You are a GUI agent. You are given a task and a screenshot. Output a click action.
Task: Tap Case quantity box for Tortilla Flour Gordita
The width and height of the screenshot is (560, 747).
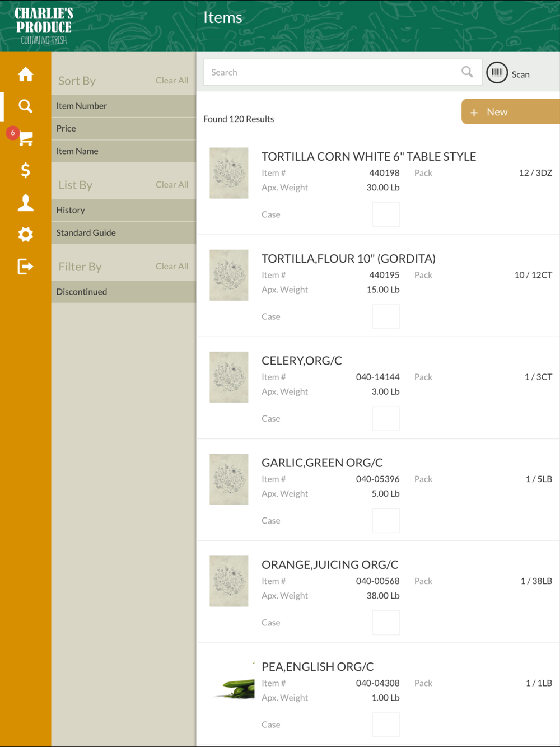(x=386, y=316)
